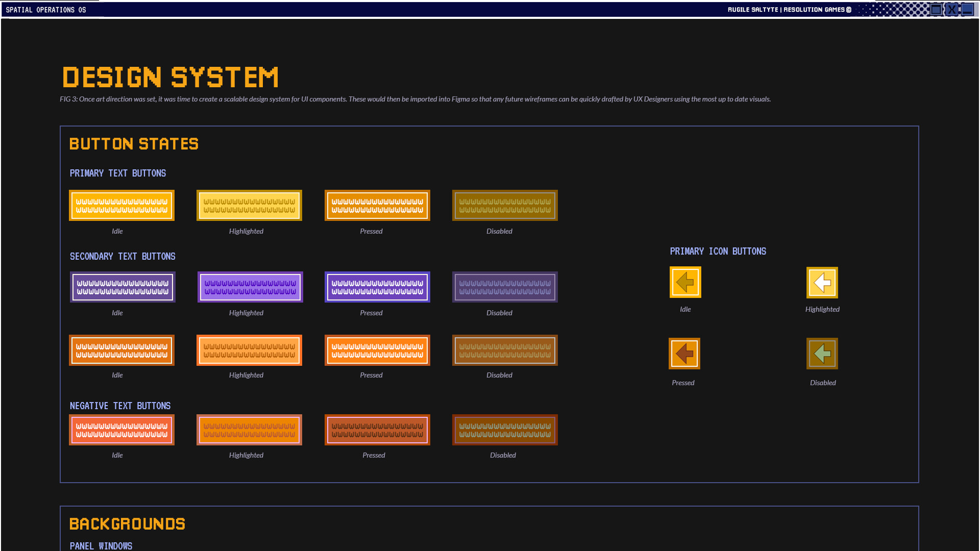Click the Pressed purple secondary text button
This screenshot has width=980, height=551.
click(377, 287)
